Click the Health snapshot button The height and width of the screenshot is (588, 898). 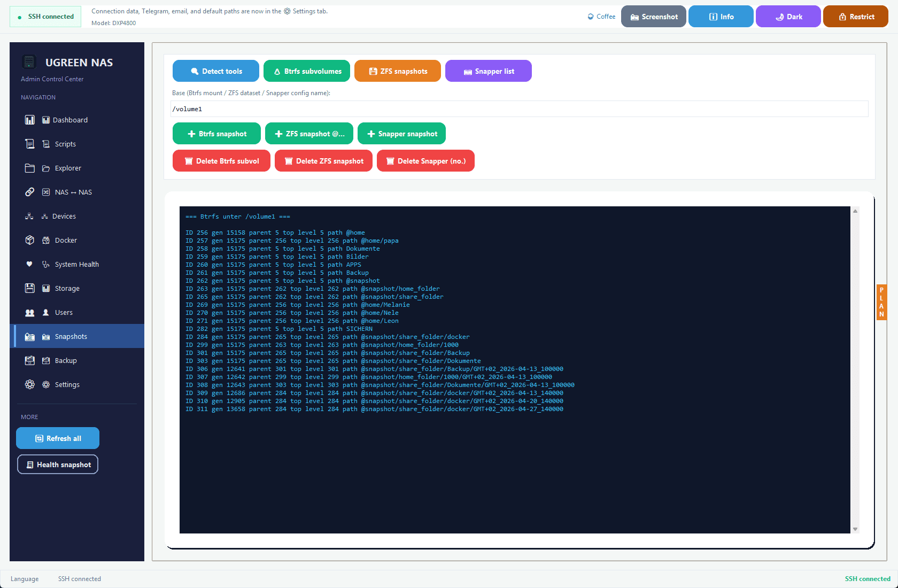click(x=58, y=465)
